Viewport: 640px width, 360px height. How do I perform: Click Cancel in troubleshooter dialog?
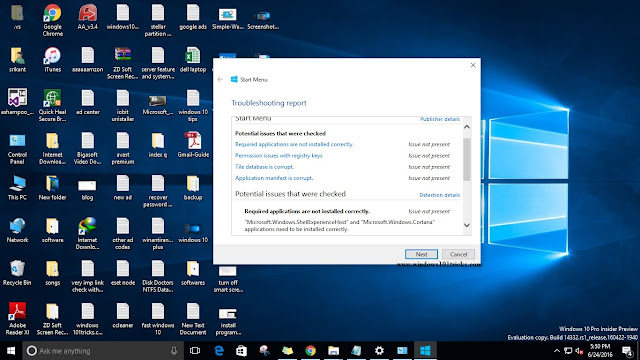pos(458,254)
